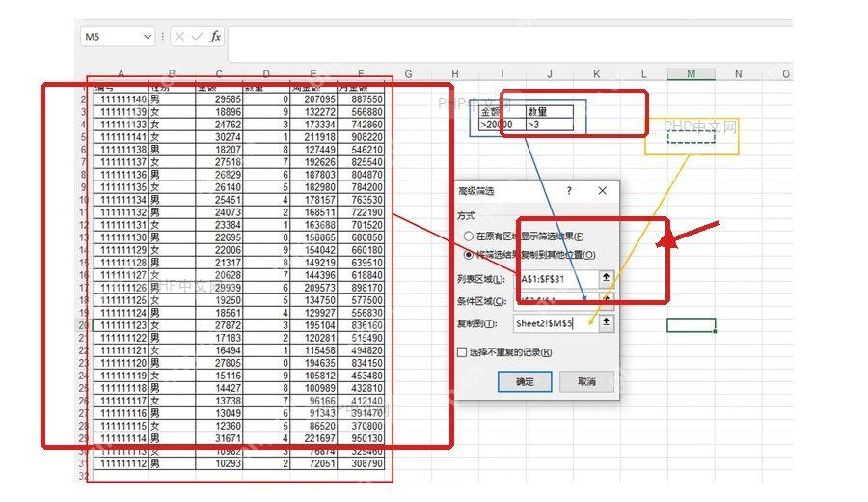Viewport: 868px width, 502px height.
Task: Click the cell showing 908220
Action: [361, 137]
